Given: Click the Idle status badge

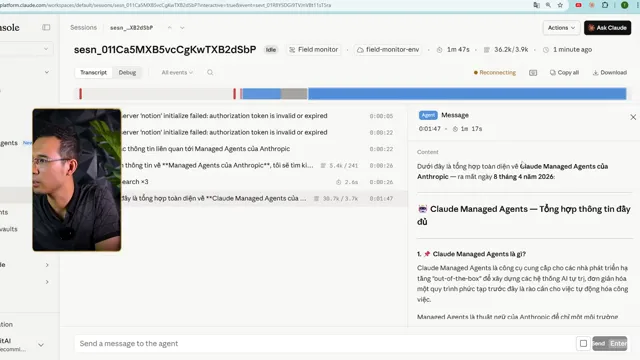Looking at the screenshot, I should 271,50.
